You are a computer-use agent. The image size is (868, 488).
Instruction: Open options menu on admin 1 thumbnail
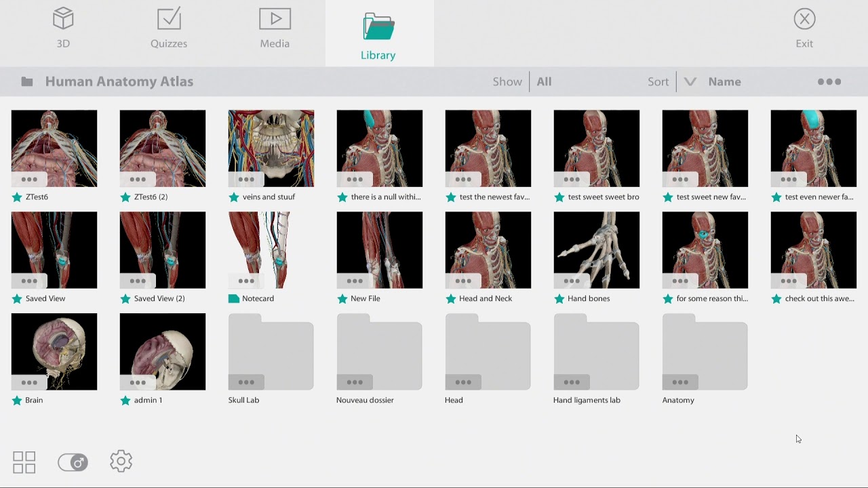pyautogui.click(x=138, y=383)
